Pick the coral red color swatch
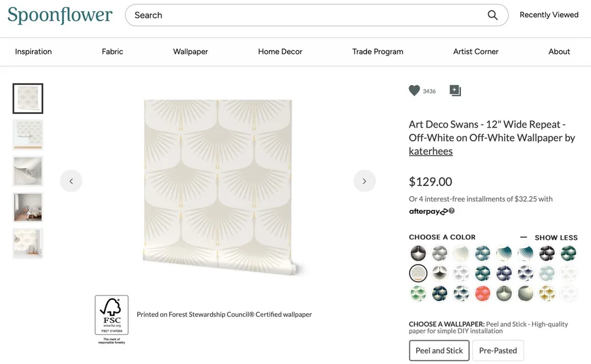Viewport: 591px width, 364px height. point(483,293)
